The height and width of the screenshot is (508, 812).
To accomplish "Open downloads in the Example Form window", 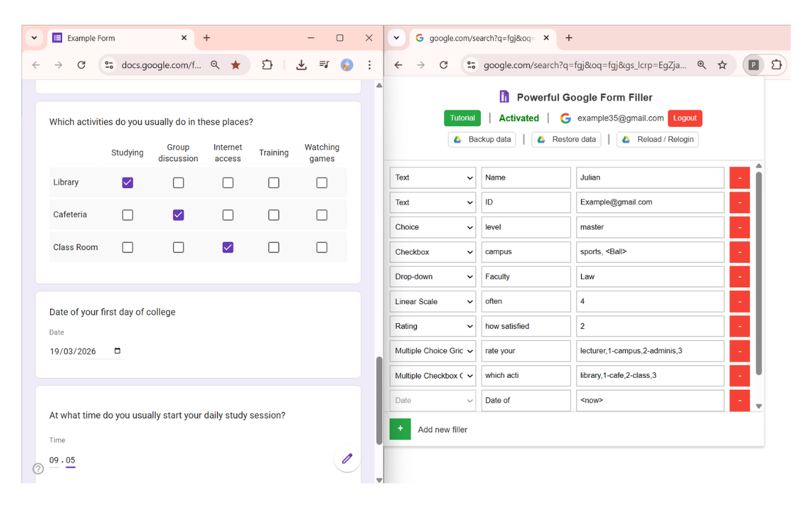I will [x=301, y=65].
